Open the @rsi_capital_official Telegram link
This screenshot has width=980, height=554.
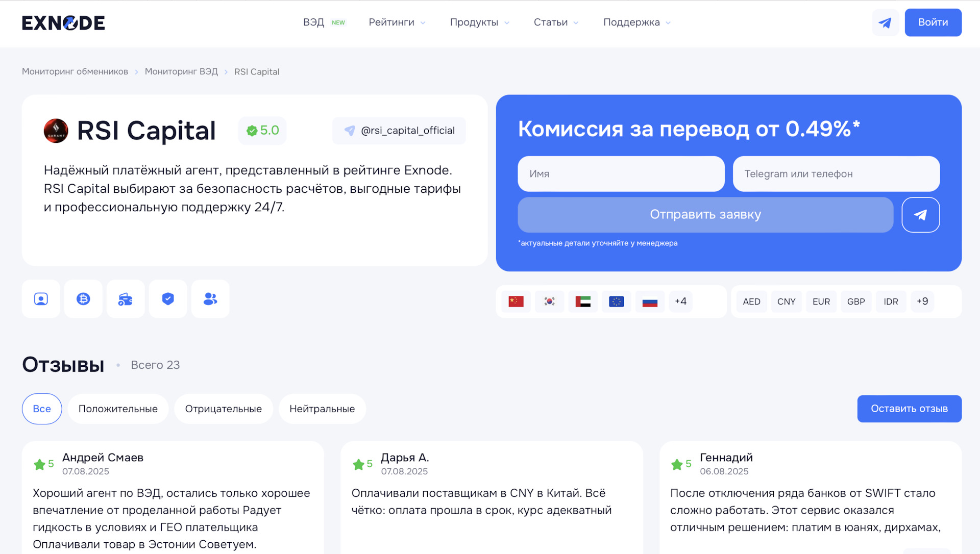pyautogui.click(x=399, y=131)
